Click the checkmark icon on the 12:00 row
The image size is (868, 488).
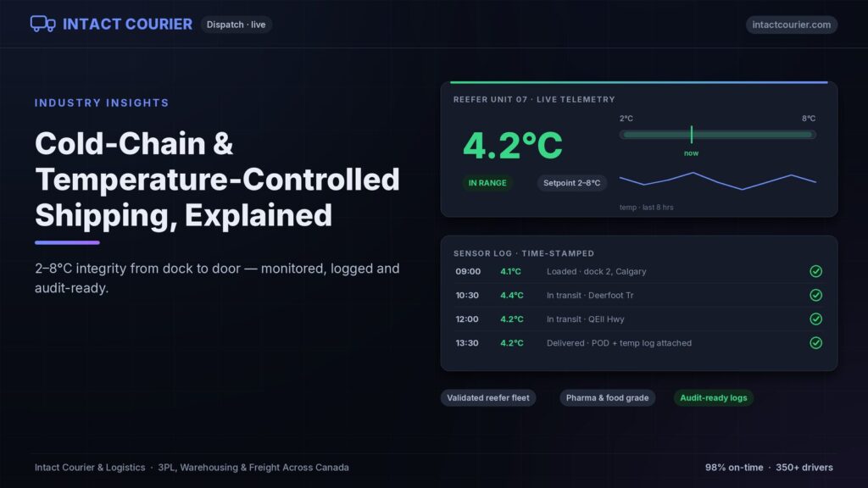pos(815,319)
